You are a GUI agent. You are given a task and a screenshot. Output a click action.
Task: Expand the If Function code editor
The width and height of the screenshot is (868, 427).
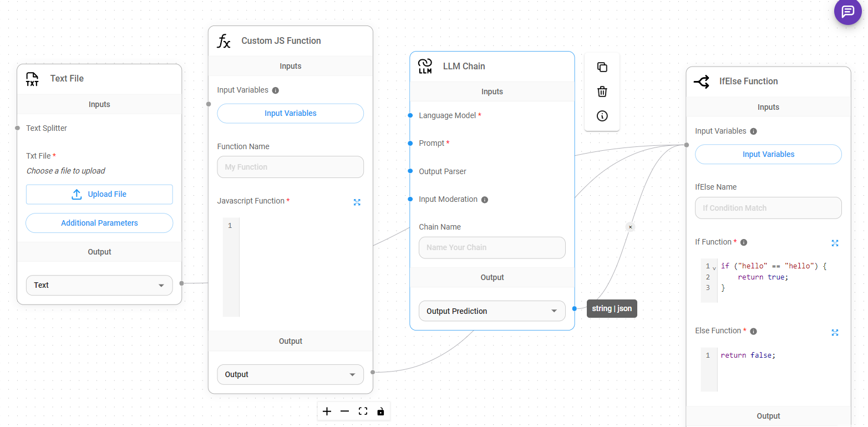(835, 243)
